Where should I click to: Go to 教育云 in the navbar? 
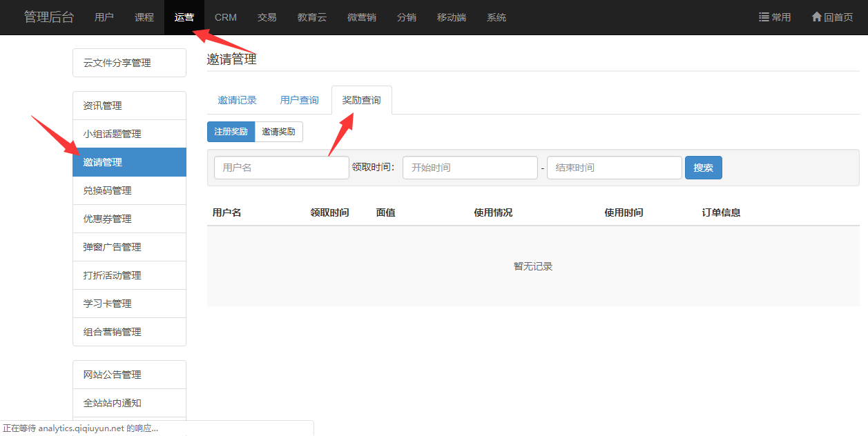click(x=312, y=17)
